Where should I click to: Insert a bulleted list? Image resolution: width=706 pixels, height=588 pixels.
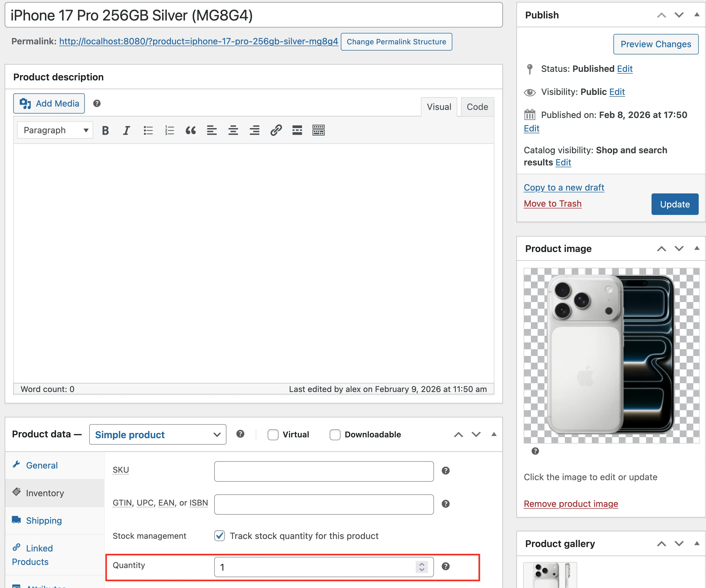[x=148, y=130]
